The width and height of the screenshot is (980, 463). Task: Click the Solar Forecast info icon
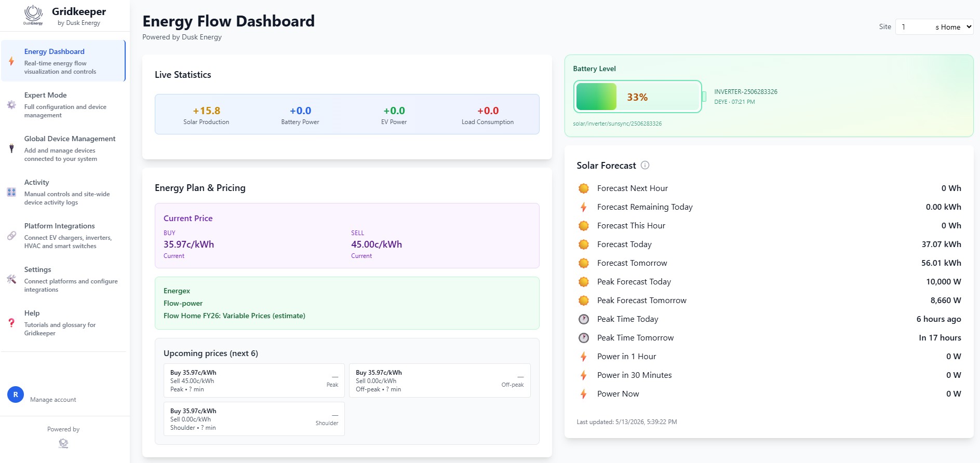tap(645, 165)
